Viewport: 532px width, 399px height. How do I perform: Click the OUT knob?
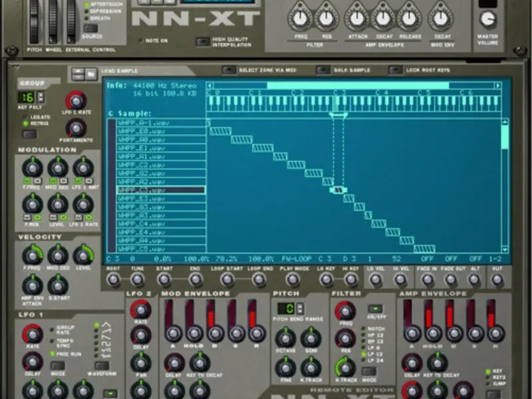(497, 280)
